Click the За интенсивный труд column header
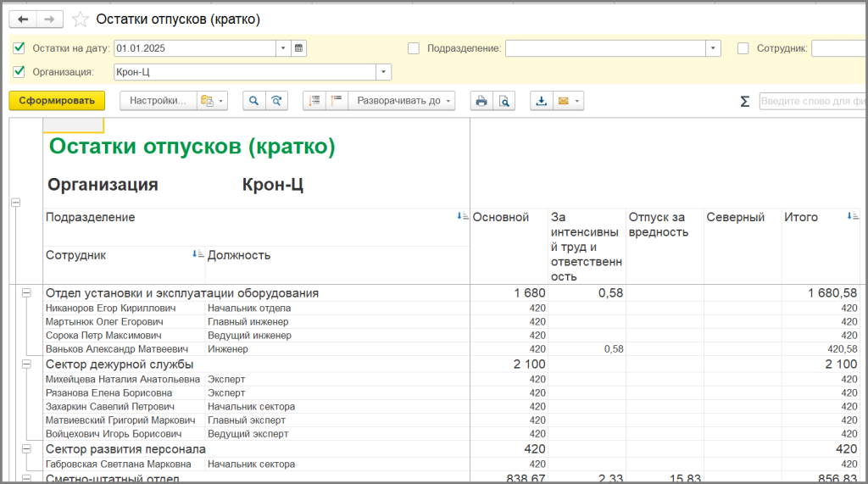Viewport: 868px width, 484px height. pyautogui.click(x=587, y=247)
